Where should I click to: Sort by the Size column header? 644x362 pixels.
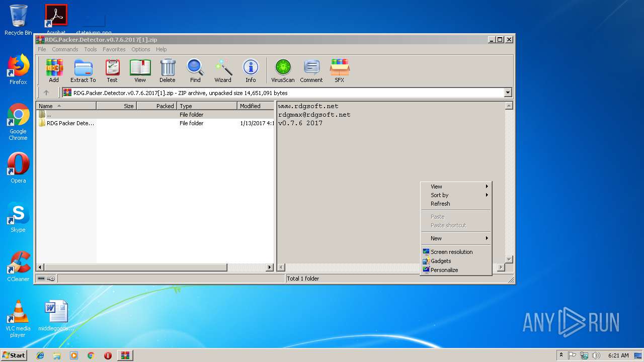pos(116,106)
